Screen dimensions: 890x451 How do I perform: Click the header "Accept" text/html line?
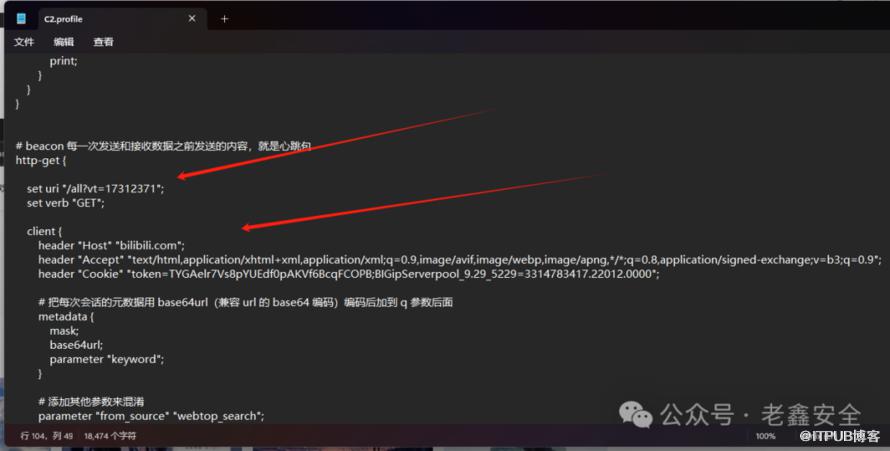pyautogui.click(x=460, y=260)
